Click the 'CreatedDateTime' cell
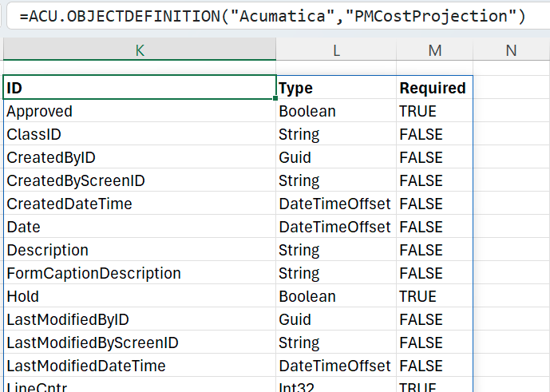The image size is (550, 392). click(140, 204)
